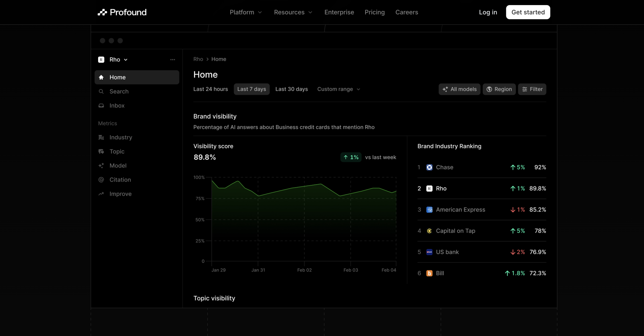This screenshot has width=644, height=336.
Task: Click the Topic chat bubbles icon
Action: click(101, 152)
